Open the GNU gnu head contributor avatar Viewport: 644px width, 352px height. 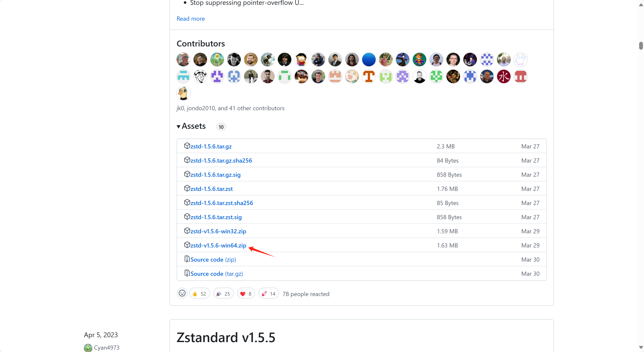(200, 76)
